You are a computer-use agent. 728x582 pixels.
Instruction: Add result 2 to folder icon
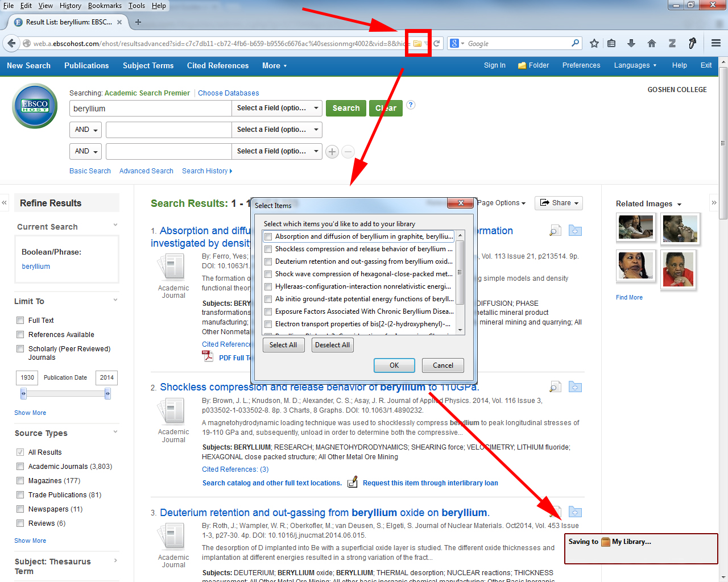pyautogui.click(x=575, y=387)
